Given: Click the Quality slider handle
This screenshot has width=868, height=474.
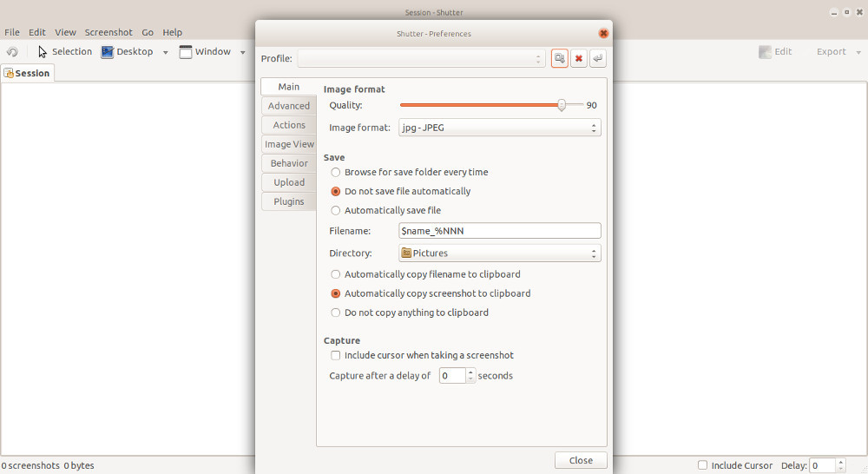Looking at the screenshot, I should (562, 105).
